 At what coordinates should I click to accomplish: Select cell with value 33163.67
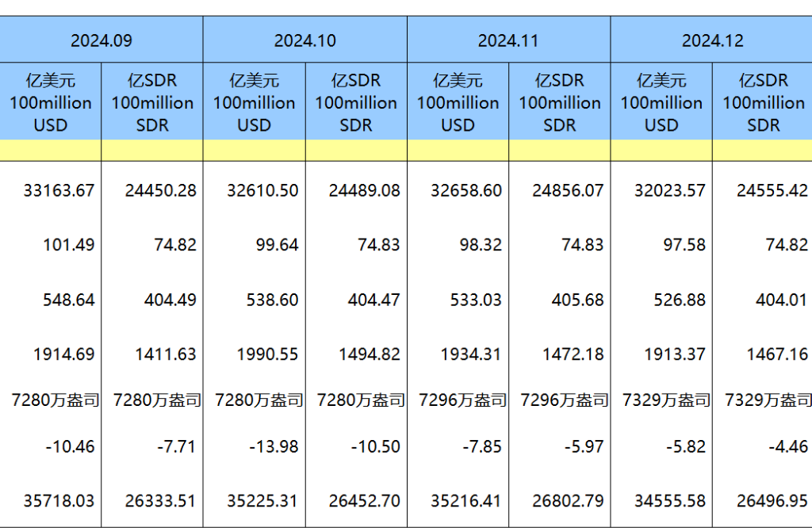tap(59, 190)
